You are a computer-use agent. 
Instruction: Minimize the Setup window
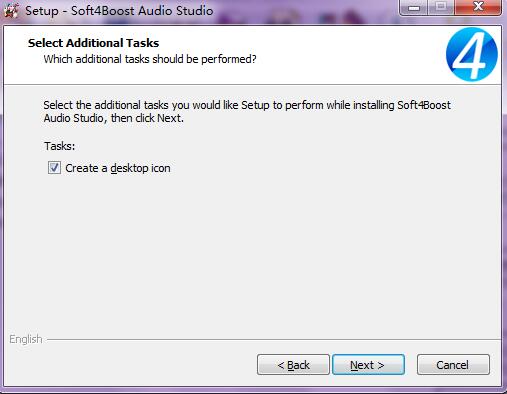414,7
